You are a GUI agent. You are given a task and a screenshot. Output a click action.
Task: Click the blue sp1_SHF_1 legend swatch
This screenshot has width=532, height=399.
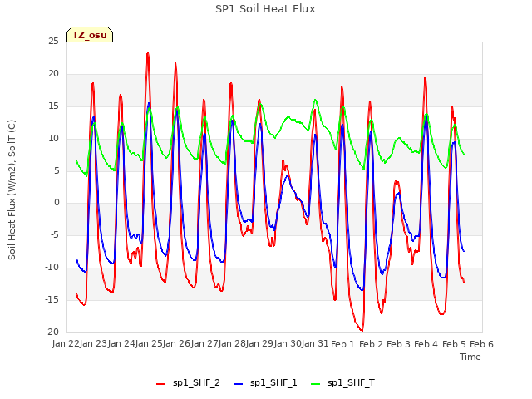pos(239,384)
